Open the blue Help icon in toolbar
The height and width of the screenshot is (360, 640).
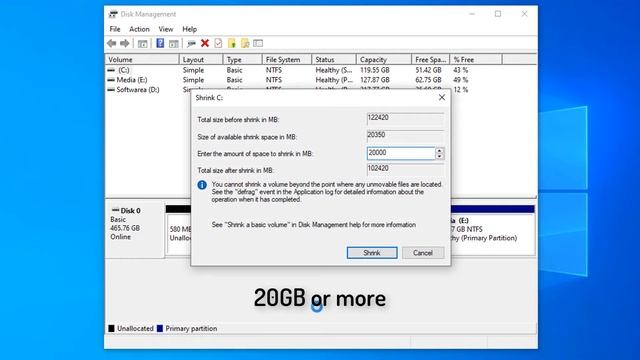(x=160, y=43)
